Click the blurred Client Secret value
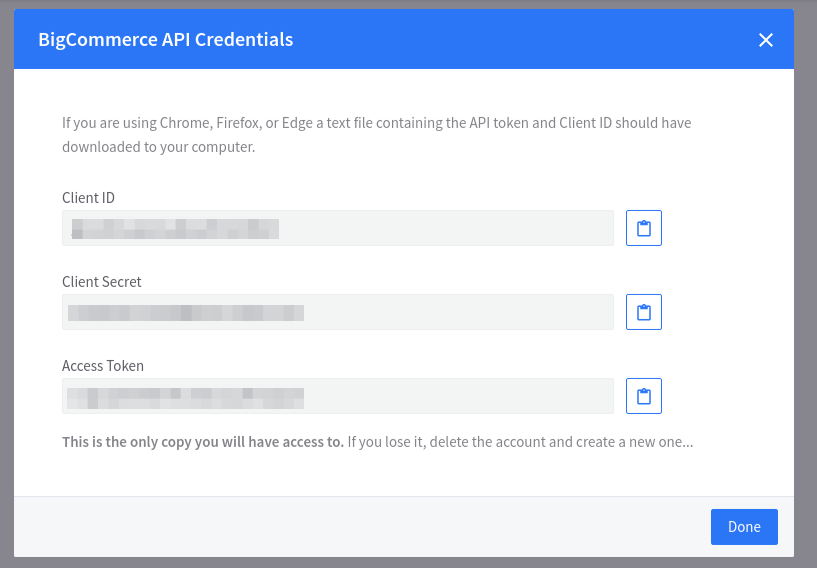Screen dimensions: 817x568 tap(185, 312)
